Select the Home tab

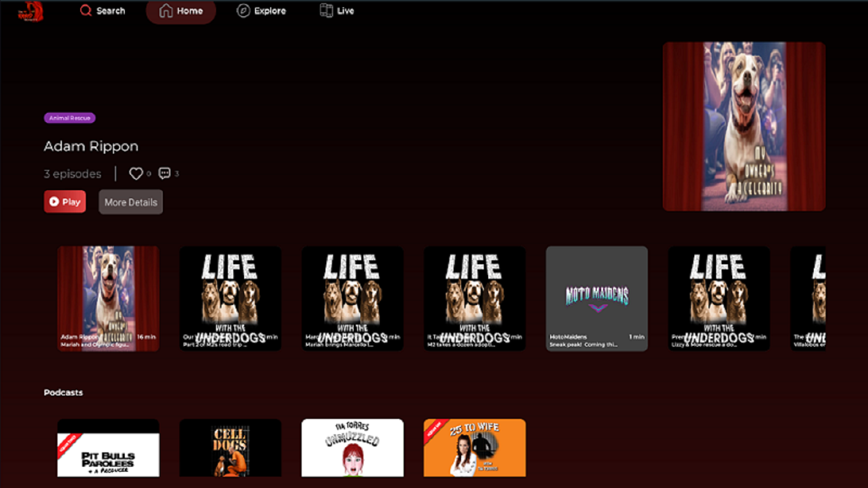tap(181, 11)
